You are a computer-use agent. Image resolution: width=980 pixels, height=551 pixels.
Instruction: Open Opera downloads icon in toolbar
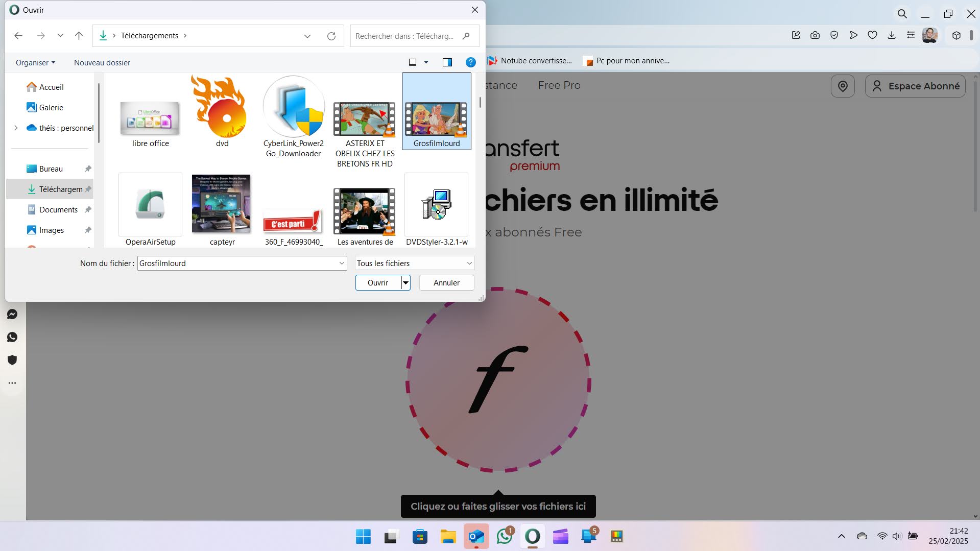tap(892, 35)
